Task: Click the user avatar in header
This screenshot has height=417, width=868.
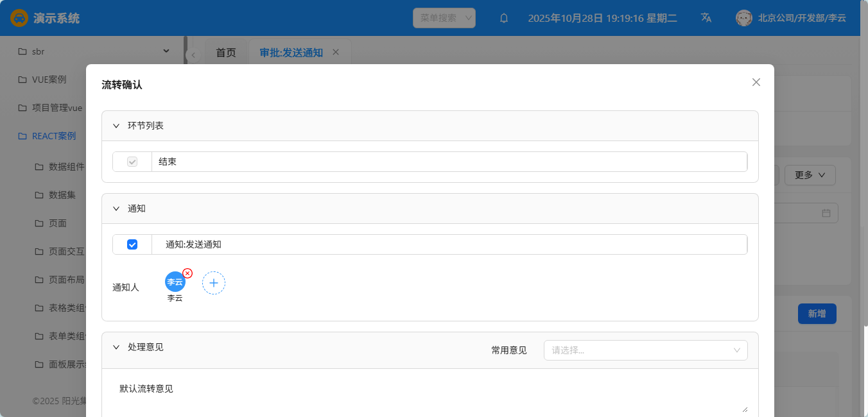Action: tap(743, 18)
